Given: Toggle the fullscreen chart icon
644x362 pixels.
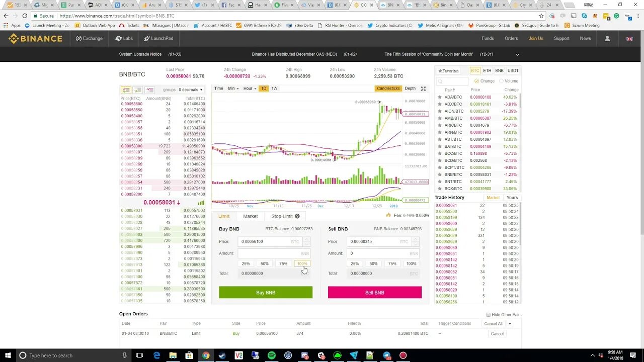Looking at the screenshot, I should 424,88.
